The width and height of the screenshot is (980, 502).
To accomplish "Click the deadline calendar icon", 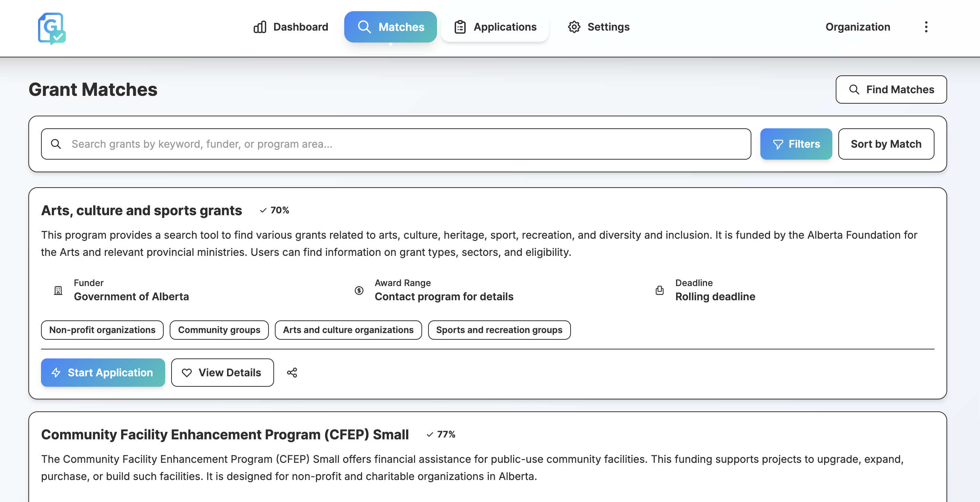I will tap(659, 291).
